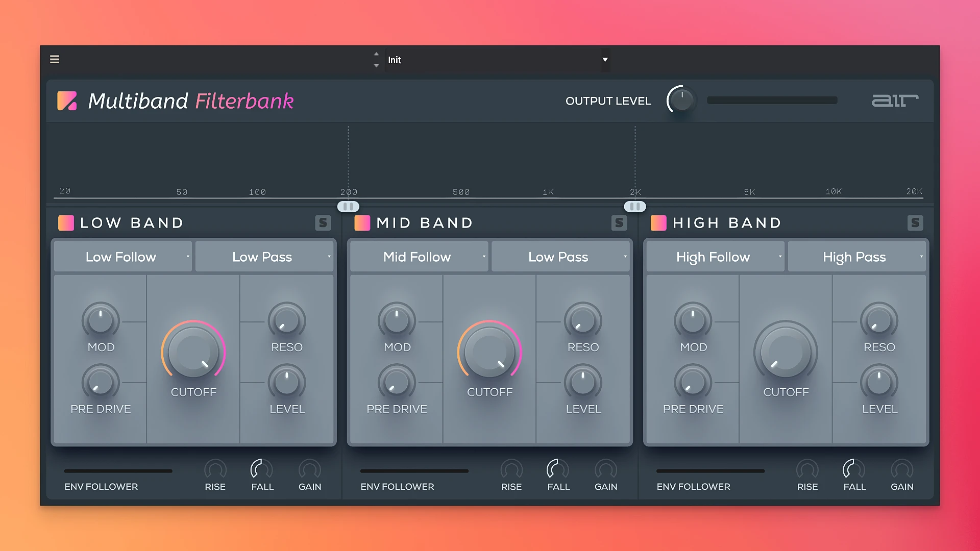Click the 2K crossover handle
980x551 pixels.
(635, 207)
